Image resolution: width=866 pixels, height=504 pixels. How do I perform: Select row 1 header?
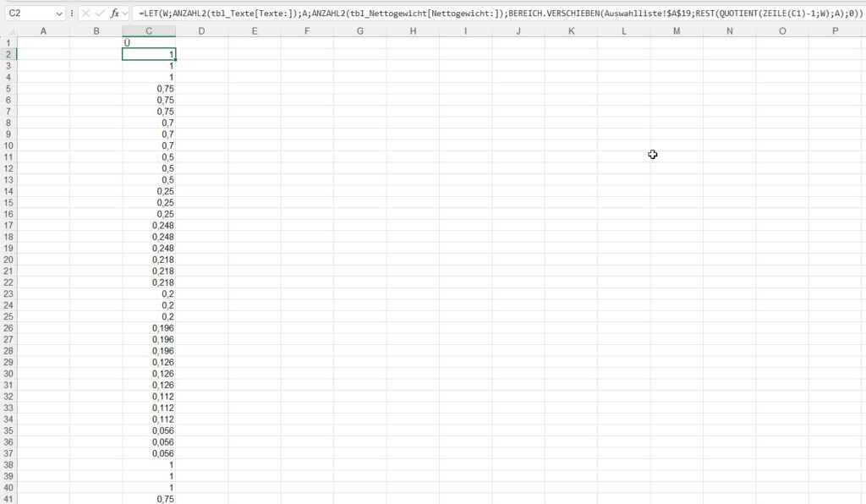coord(8,43)
